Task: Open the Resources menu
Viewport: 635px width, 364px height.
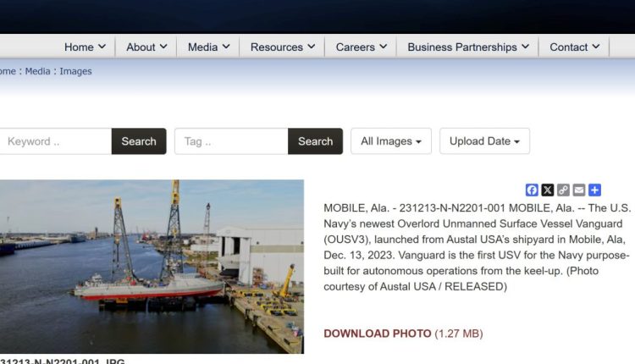Action: tap(282, 47)
